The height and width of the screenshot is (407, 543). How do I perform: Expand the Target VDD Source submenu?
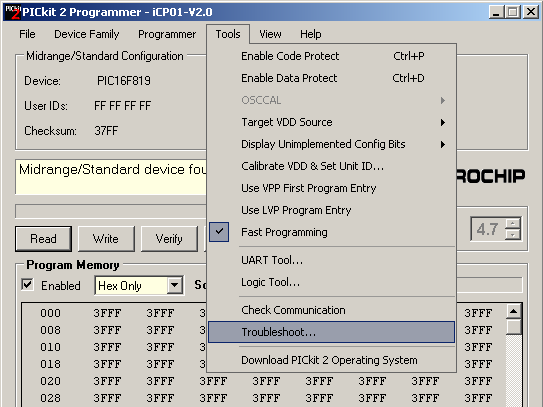tap(331, 122)
